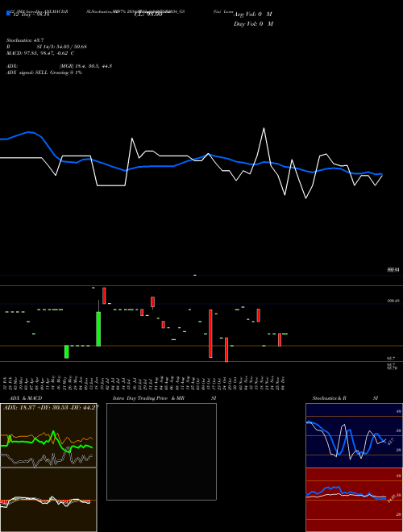The height and width of the screenshot is (532, 403).
Task: Click the 'ADX: (MGR) 18.4, 30.5, 44.3' line
Action: coord(59,66)
